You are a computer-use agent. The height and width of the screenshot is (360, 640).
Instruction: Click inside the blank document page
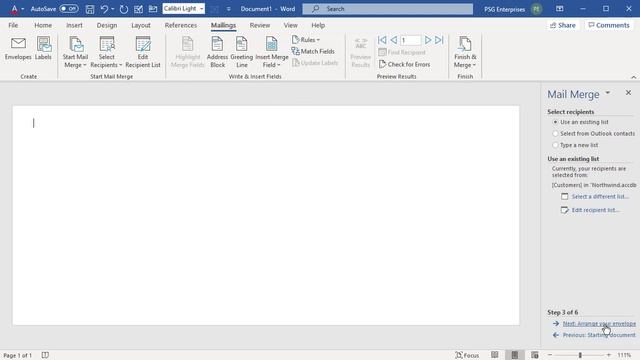[x=266, y=215]
